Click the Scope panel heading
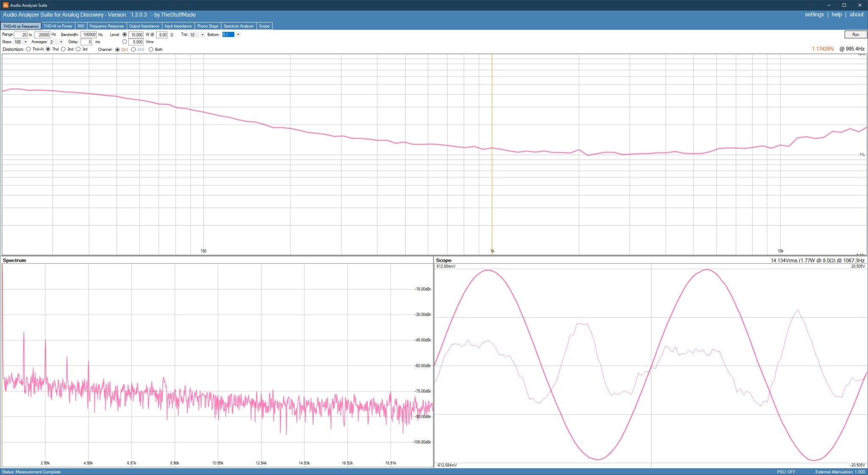Screen dimensions: 868x475 444,260
